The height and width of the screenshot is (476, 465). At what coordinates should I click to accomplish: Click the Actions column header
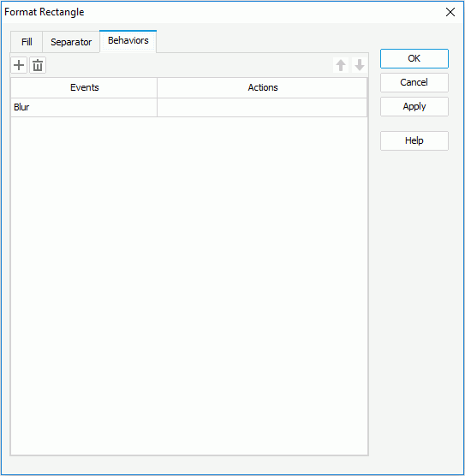(x=262, y=87)
